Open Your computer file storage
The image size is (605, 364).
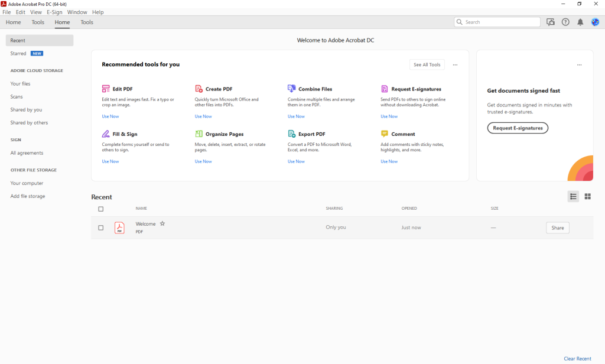pos(27,183)
